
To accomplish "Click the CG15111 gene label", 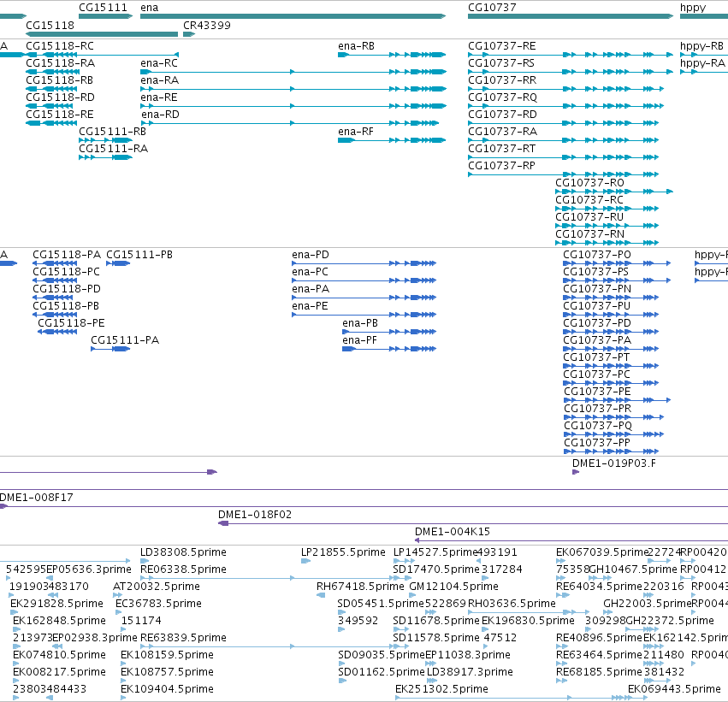I will [103, 8].
